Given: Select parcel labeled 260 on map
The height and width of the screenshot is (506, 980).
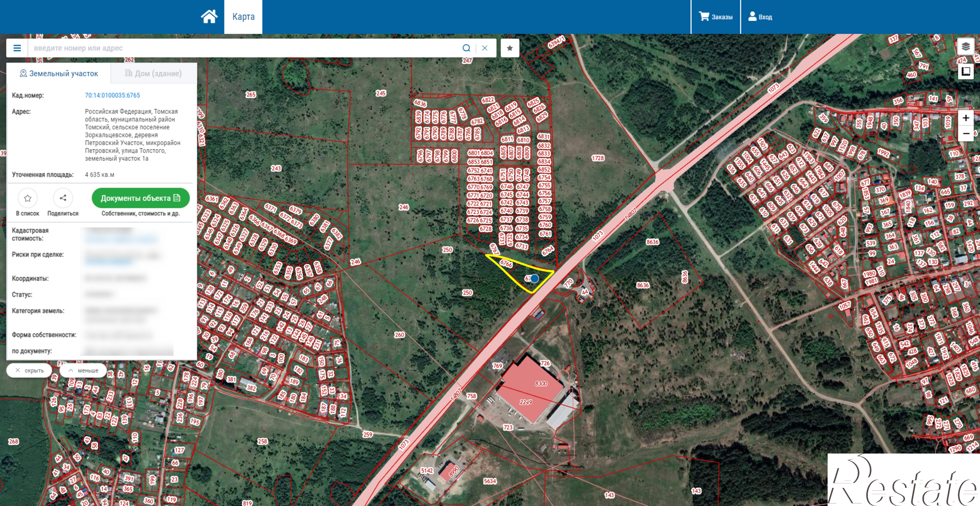Looking at the screenshot, I should pos(399,335).
